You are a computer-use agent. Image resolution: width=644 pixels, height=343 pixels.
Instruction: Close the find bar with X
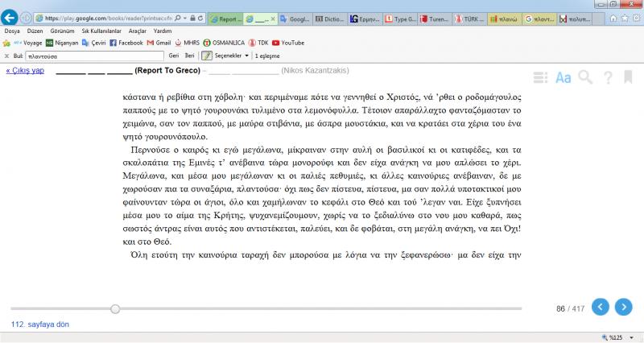pyautogui.click(x=6, y=56)
